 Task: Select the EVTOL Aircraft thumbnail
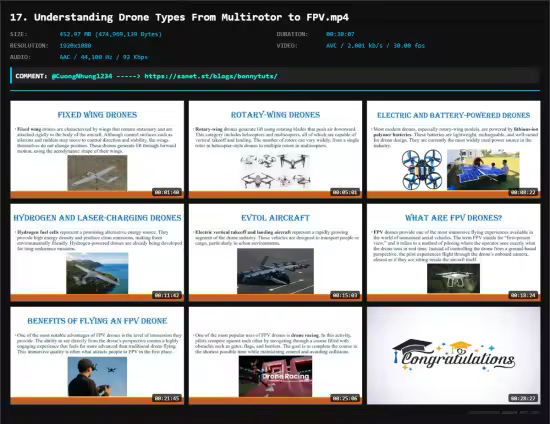click(275, 253)
